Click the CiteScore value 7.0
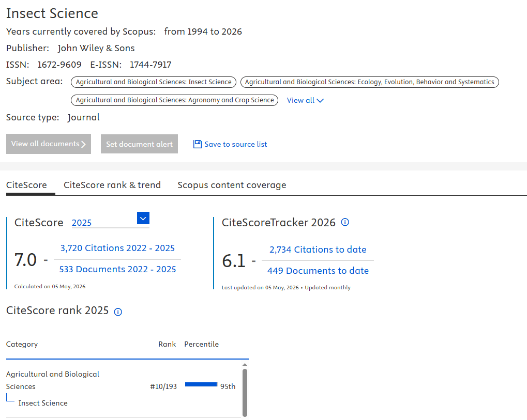 point(25,260)
